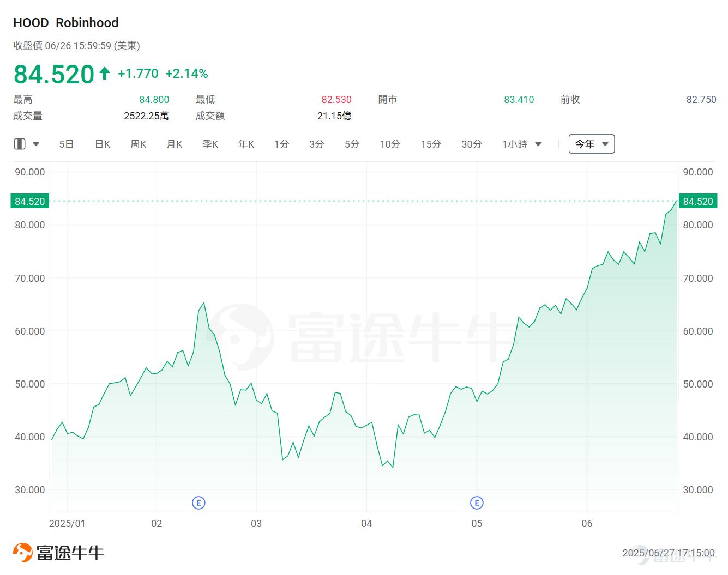Click the February earnings E marker
The width and height of the screenshot is (728, 575).
pyautogui.click(x=198, y=503)
